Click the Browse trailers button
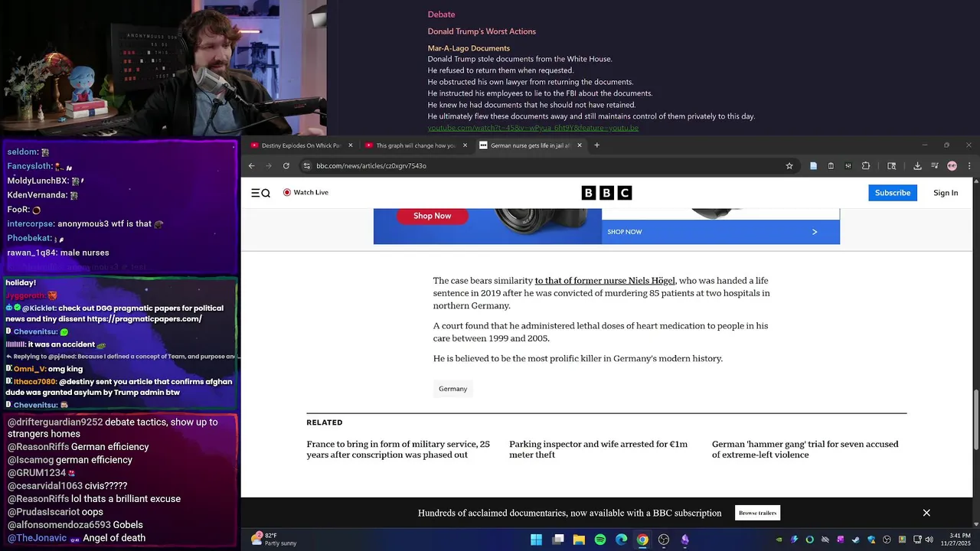980x551 pixels. pyautogui.click(x=757, y=513)
